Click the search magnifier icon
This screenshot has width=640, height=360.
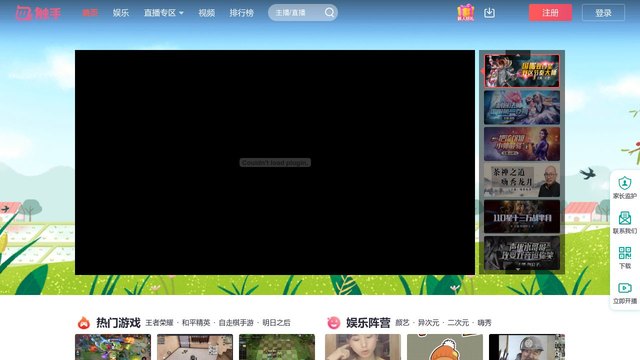click(329, 13)
